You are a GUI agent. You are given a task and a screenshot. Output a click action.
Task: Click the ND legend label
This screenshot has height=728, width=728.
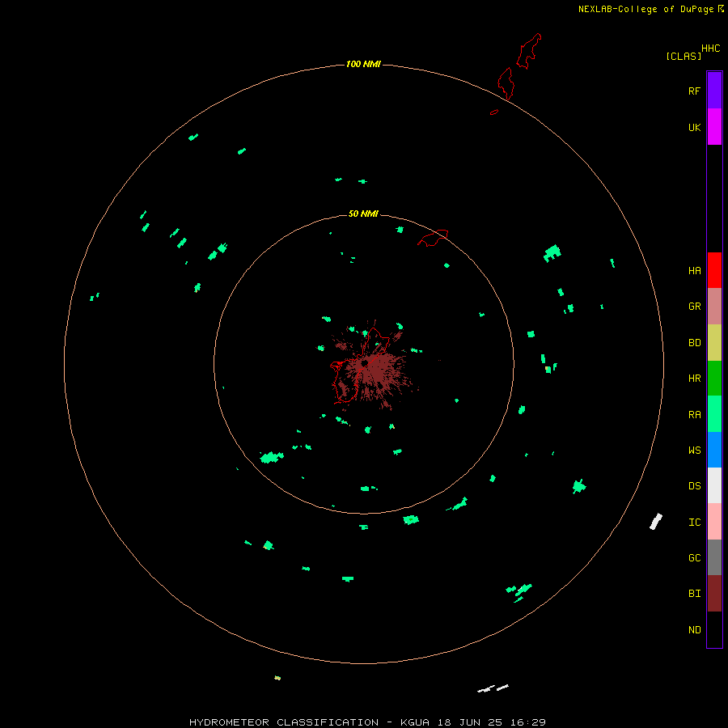tap(694, 630)
